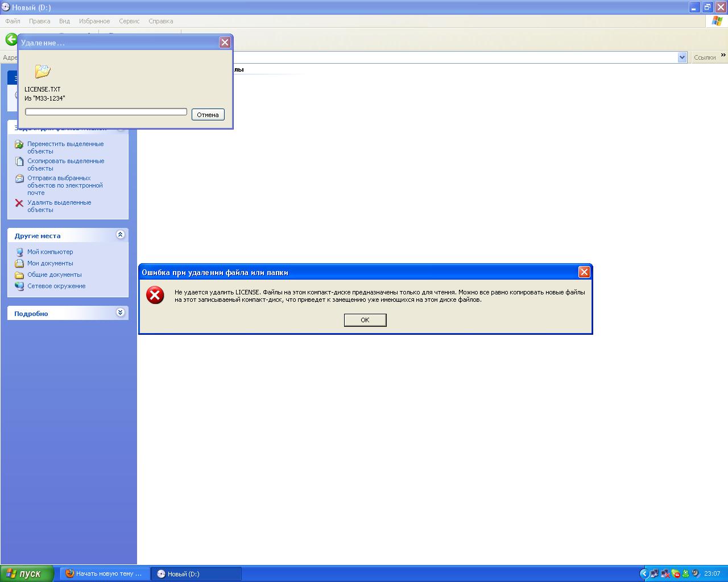Click the пуск Start button
The width and height of the screenshot is (728, 582).
(x=27, y=573)
